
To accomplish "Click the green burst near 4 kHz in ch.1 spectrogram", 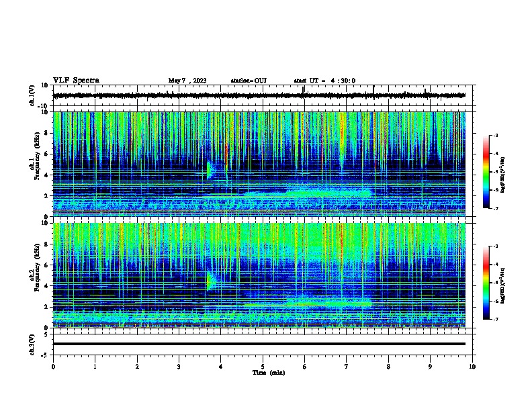I will 210,170.
